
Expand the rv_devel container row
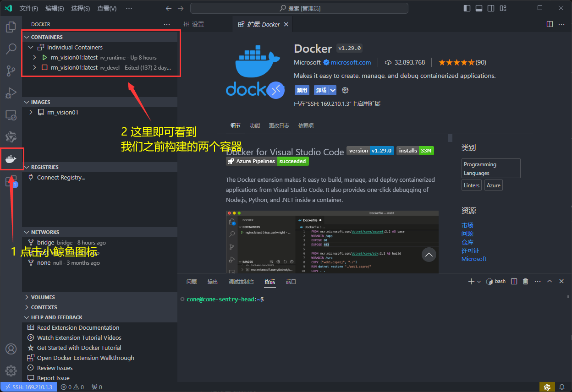pos(34,67)
